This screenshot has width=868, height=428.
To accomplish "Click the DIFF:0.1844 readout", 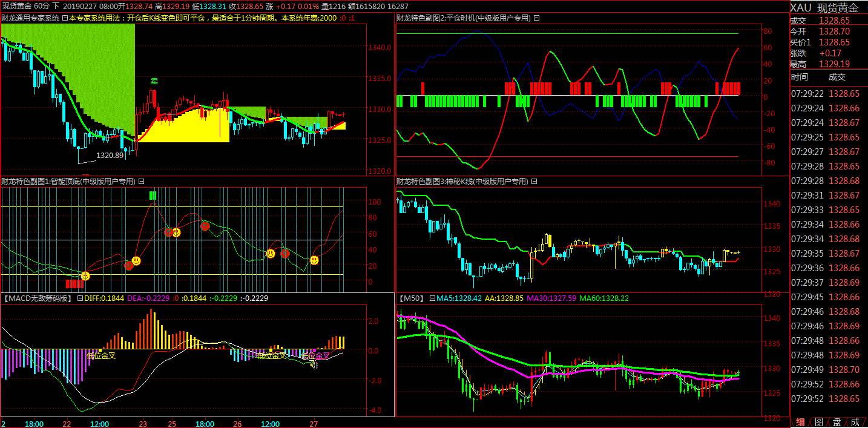I will (x=105, y=298).
